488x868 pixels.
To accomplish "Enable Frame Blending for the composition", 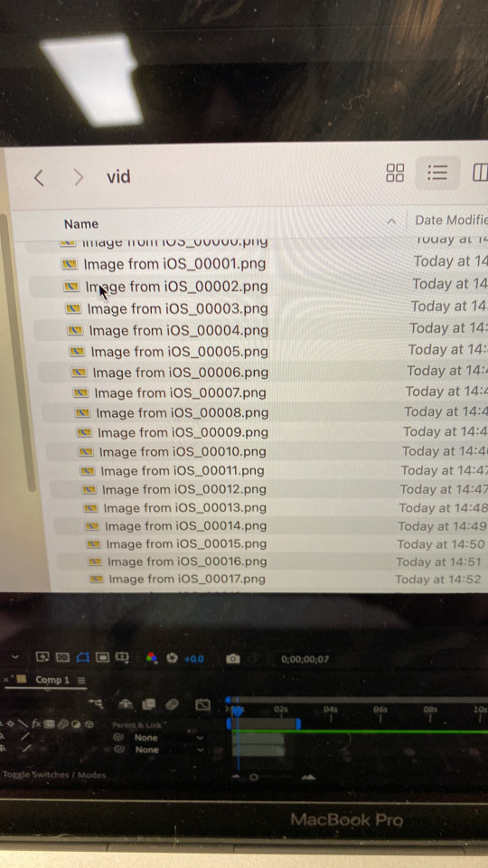I will tap(148, 704).
